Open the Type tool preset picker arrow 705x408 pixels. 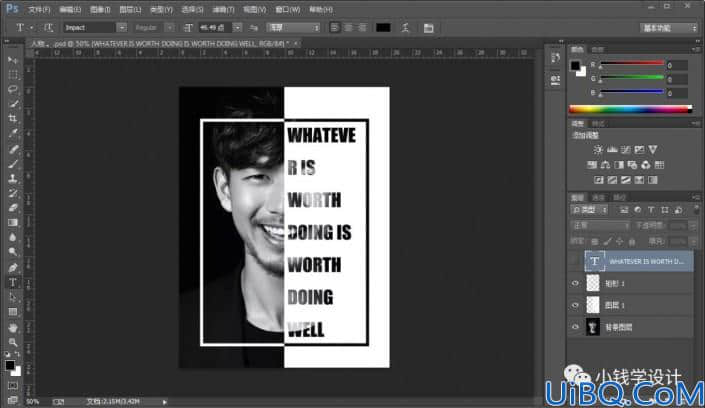point(31,28)
